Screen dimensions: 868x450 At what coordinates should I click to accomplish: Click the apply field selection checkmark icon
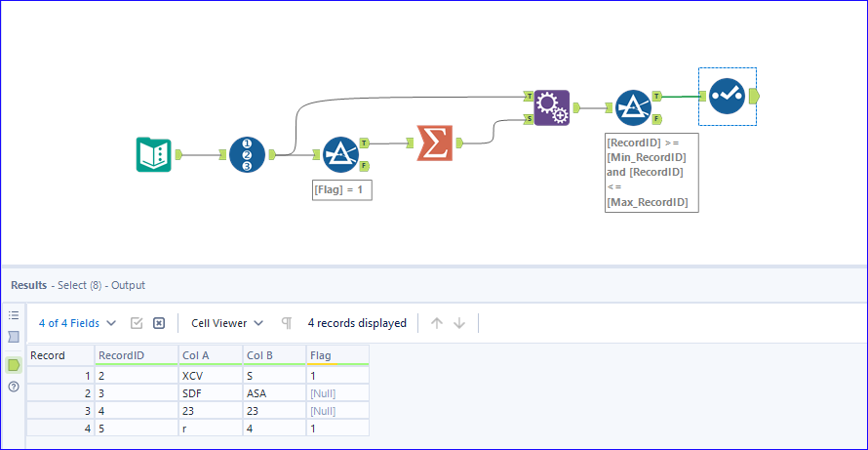tap(137, 323)
